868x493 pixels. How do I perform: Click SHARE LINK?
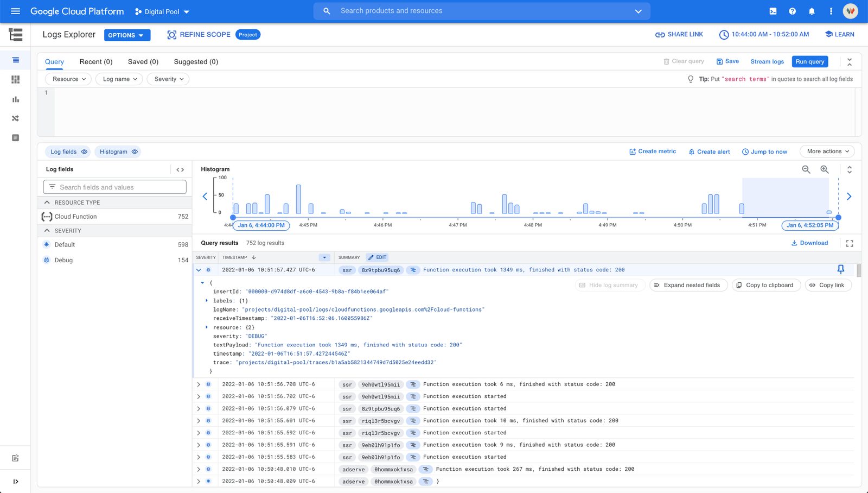pyautogui.click(x=679, y=35)
